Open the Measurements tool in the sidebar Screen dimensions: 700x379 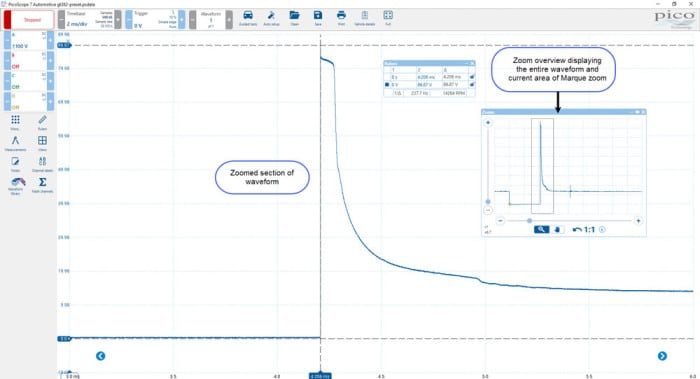[x=15, y=143]
